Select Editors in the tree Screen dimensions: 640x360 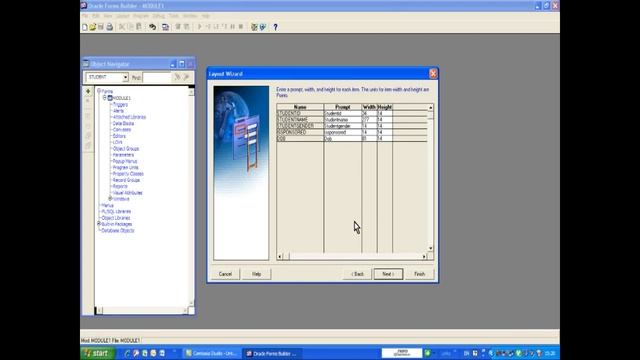point(119,136)
